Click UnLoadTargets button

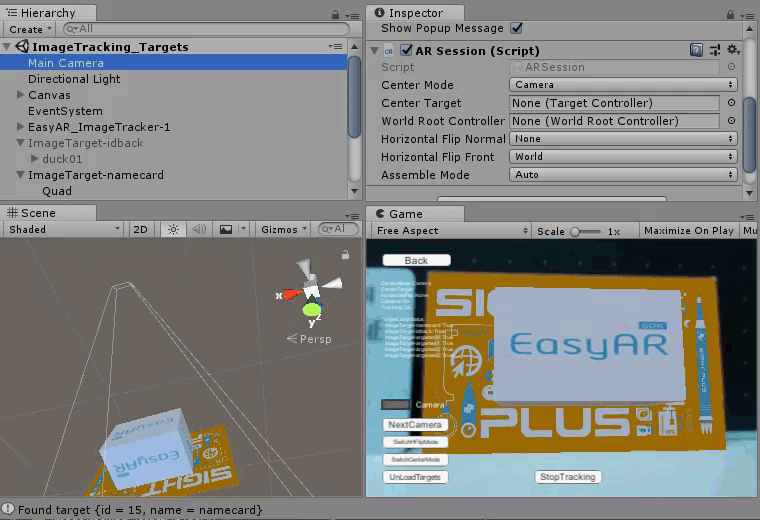click(415, 477)
